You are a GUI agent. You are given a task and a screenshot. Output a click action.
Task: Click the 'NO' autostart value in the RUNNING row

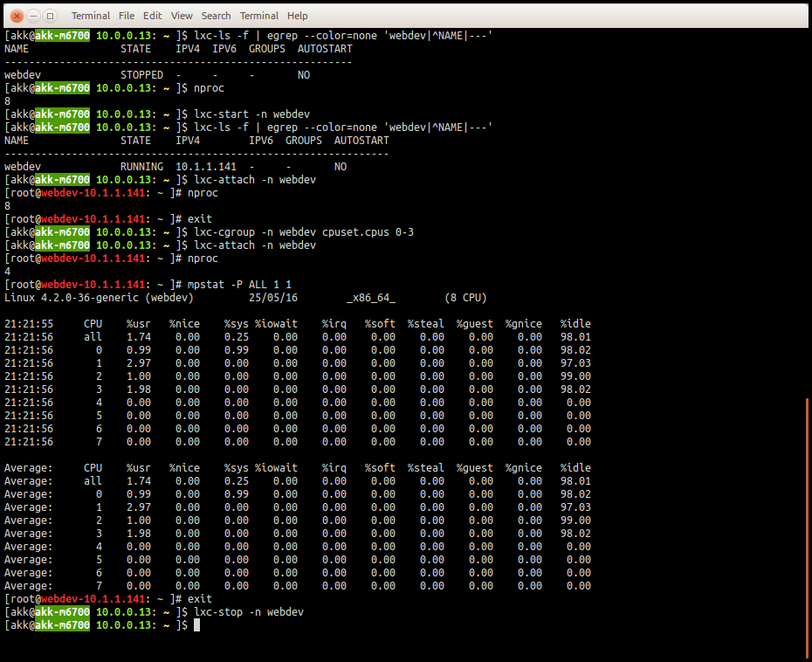point(341,166)
